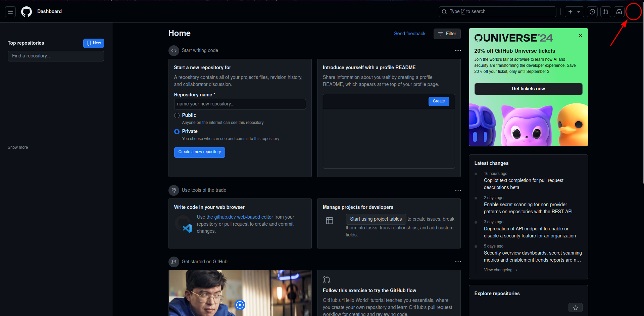Open Follow this exercise GitHub flow heading
644x316 pixels.
369,290
